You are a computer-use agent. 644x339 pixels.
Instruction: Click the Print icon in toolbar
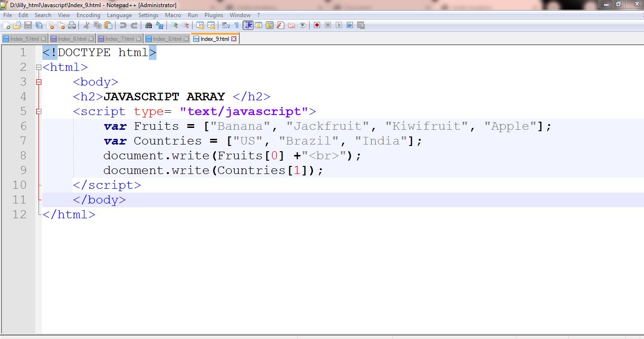72,25
